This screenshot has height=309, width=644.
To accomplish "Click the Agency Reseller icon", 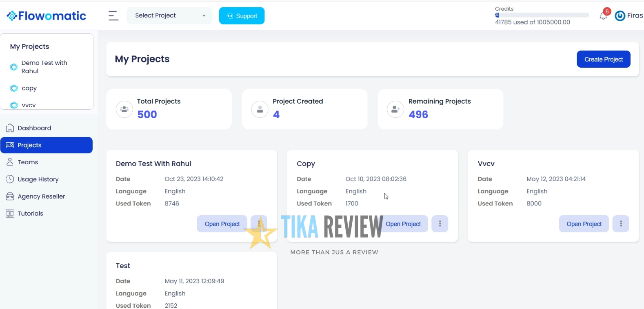I will [x=10, y=196].
